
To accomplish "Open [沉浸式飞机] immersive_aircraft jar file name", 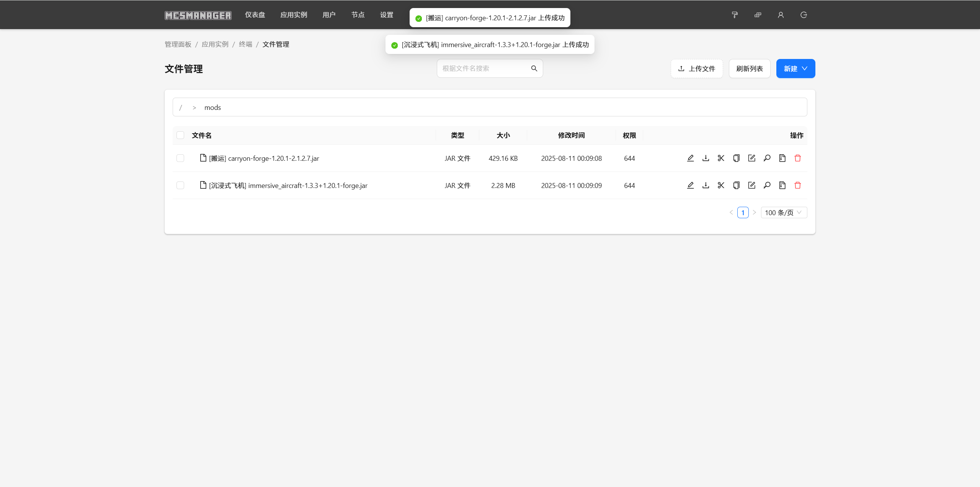I will 288,186.
